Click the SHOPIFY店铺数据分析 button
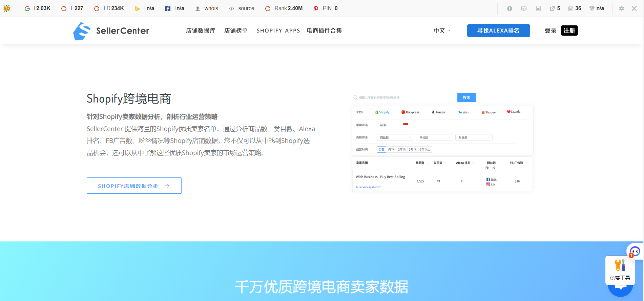The image size is (644, 301). (x=134, y=186)
